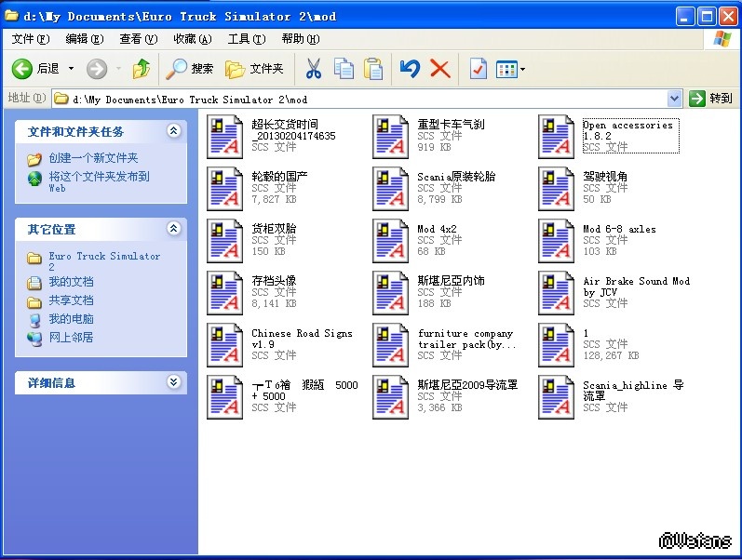
Task: Click the Cut scissors toolbar icon
Action: (313, 68)
